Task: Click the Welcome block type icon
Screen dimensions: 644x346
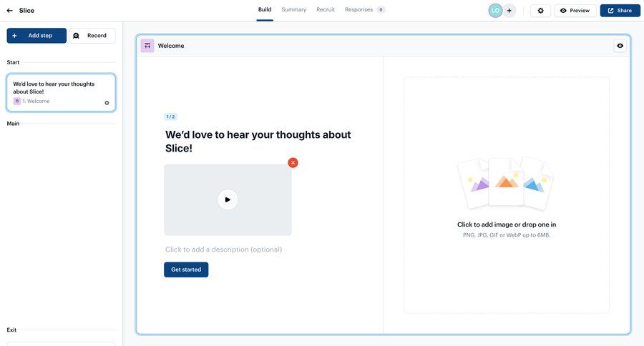Action: pos(147,46)
